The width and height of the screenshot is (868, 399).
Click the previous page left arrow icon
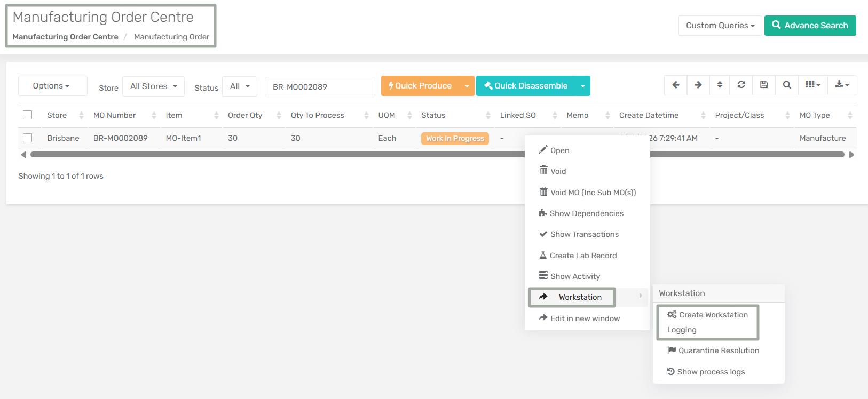pyautogui.click(x=675, y=85)
